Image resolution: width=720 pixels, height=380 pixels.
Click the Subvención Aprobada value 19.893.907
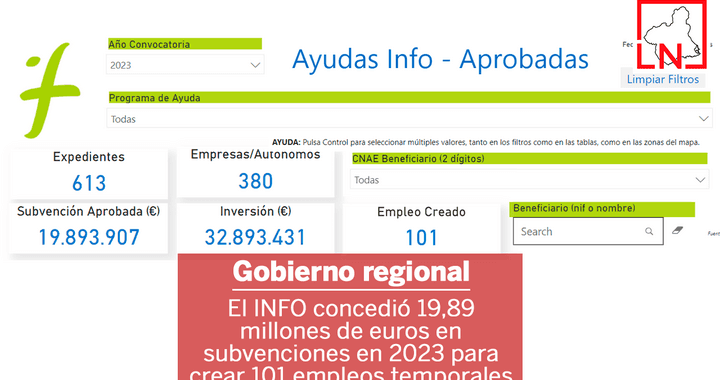point(89,238)
